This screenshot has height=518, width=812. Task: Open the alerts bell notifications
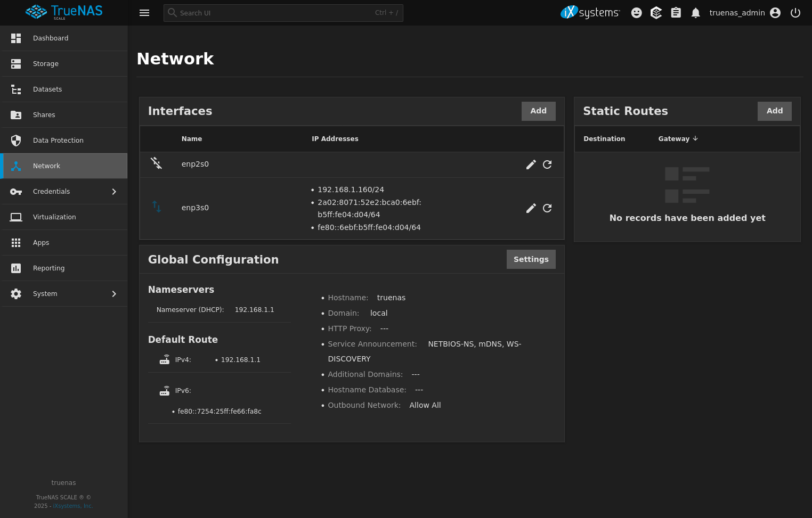[x=695, y=13]
